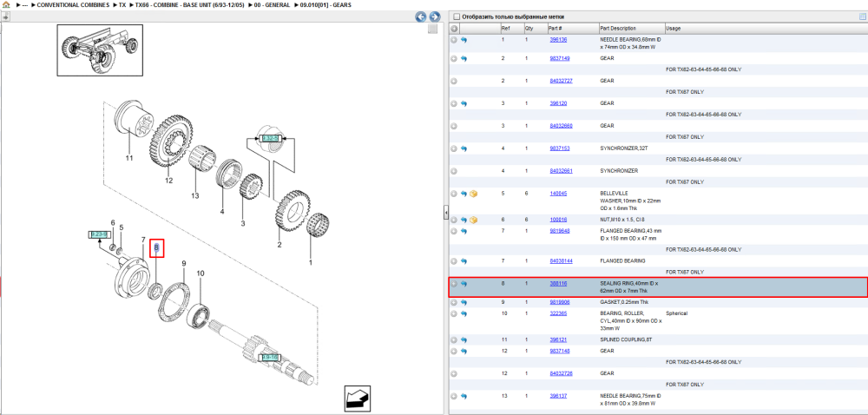This screenshot has height=415, width=868.
Task: Open breadcrumb TX66 - COMBINE - BASE UNIT
Action: coord(189,5)
